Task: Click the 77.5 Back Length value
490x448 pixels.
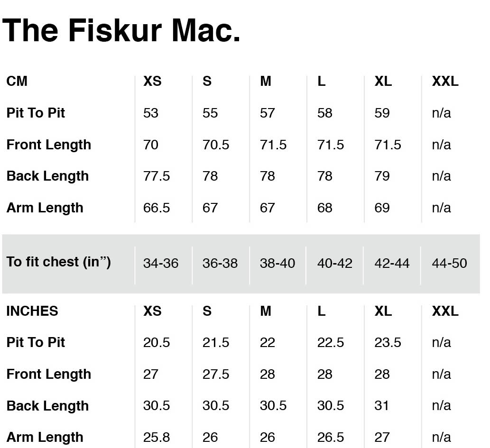Action: (x=156, y=176)
